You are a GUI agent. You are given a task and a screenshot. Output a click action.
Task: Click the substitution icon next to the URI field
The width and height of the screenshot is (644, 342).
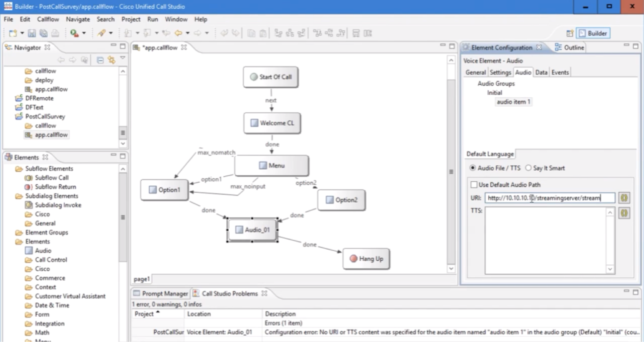(624, 198)
